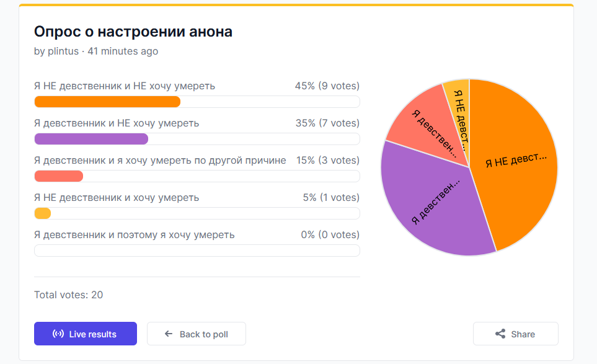This screenshot has height=364, width=597.
Task: Click poll title "Опрос о настроении анона"
Action: (x=133, y=32)
